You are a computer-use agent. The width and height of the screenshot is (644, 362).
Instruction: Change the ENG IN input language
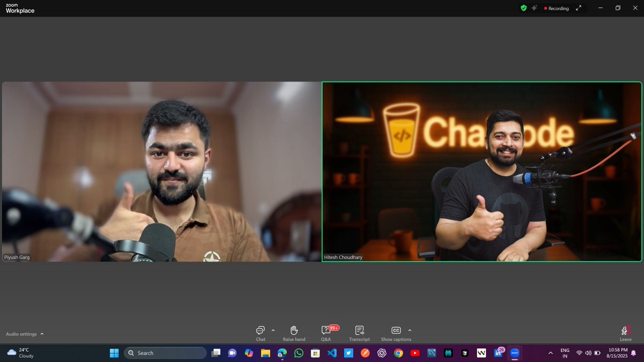pyautogui.click(x=565, y=353)
